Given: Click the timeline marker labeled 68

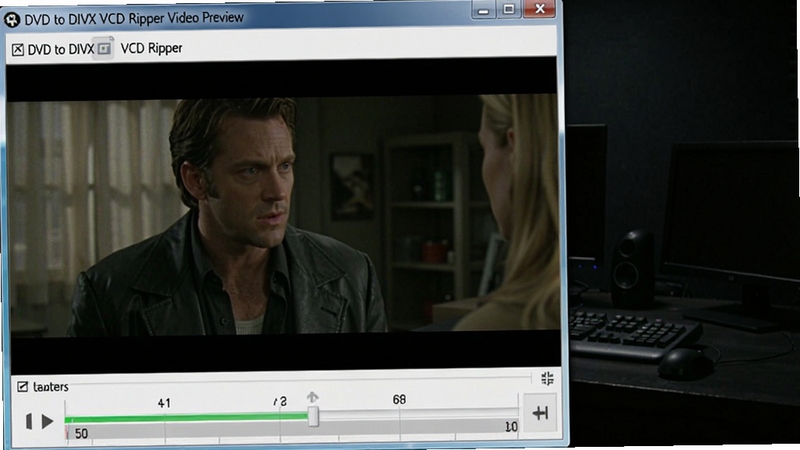Looking at the screenshot, I should click(399, 399).
